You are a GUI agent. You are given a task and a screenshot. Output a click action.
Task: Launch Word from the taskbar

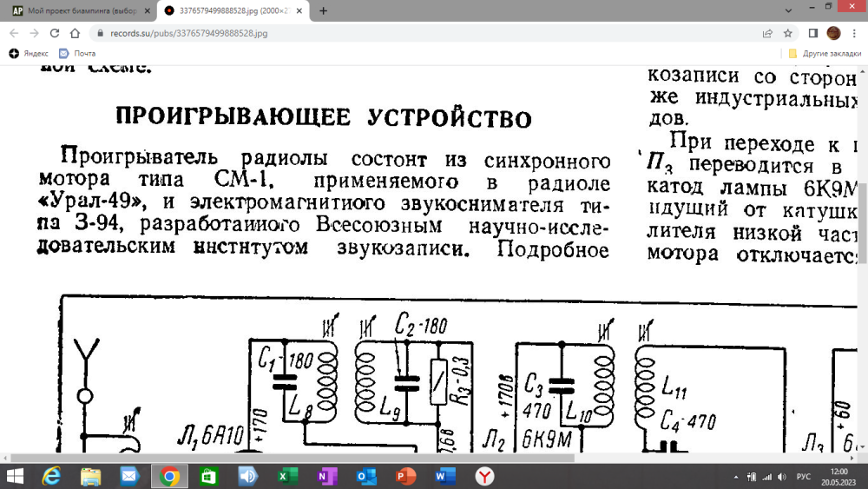pos(445,476)
